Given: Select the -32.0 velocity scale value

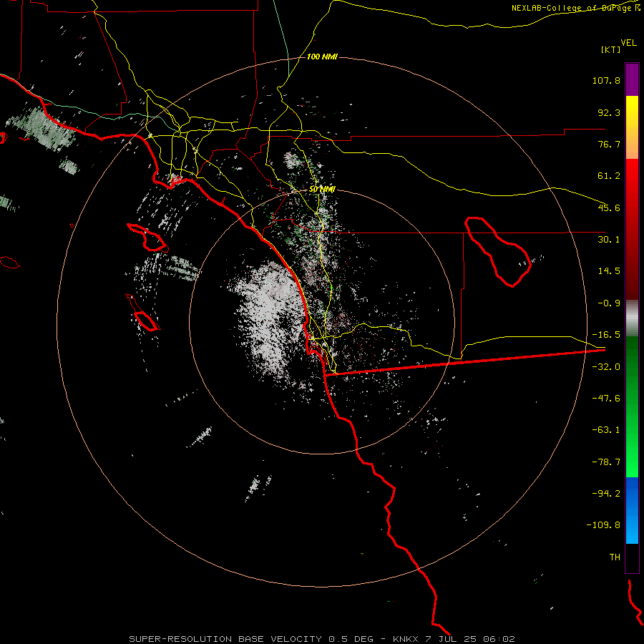Looking at the screenshot, I should click(x=606, y=367).
